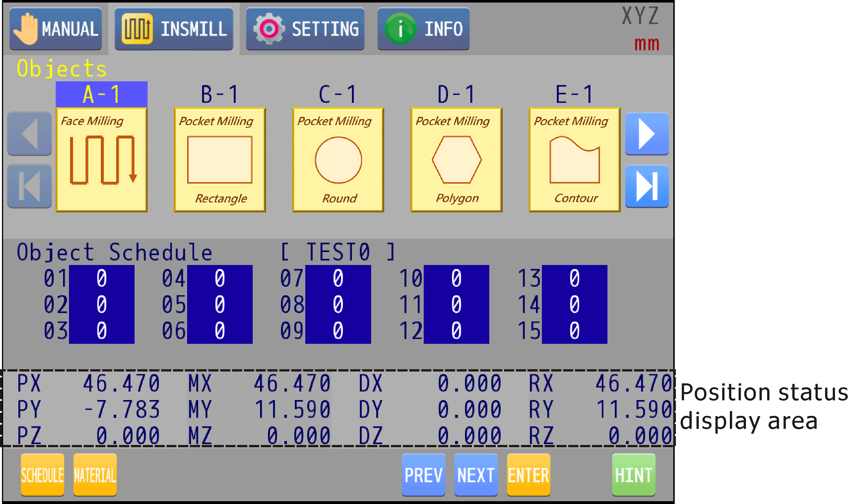Select schedule slot 01 field
Viewport: 848px width, 504px height.
(x=101, y=278)
